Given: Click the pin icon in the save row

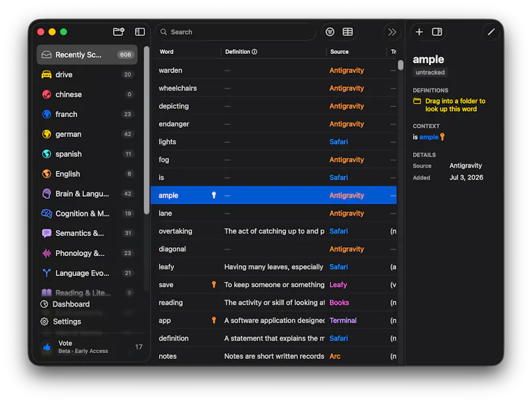Looking at the screenshot, I should [213, 284].
